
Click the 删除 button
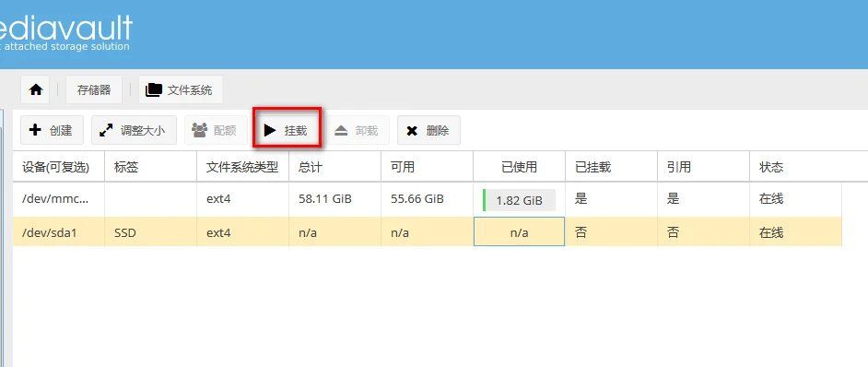pyautogui.click(x=428, y=130)
